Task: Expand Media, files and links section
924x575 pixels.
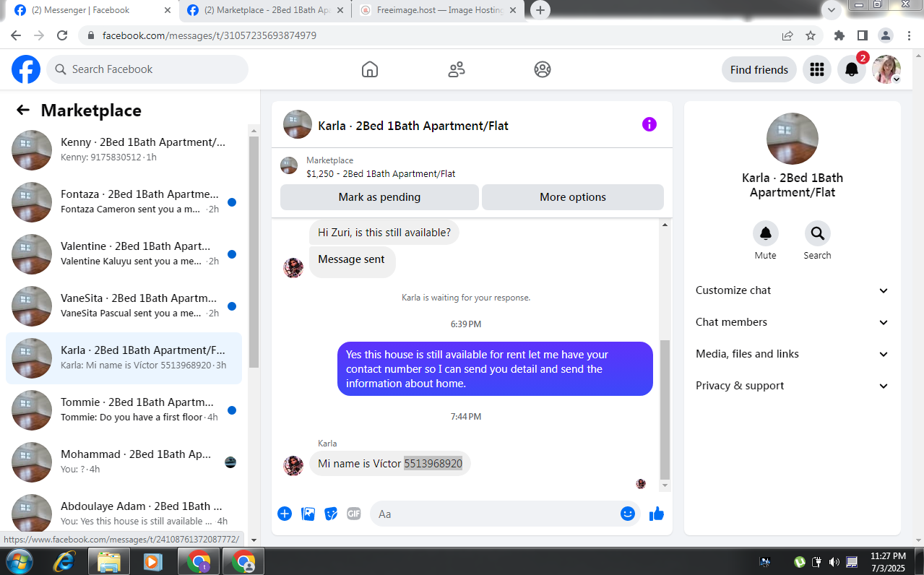Action: pos(793,354)
